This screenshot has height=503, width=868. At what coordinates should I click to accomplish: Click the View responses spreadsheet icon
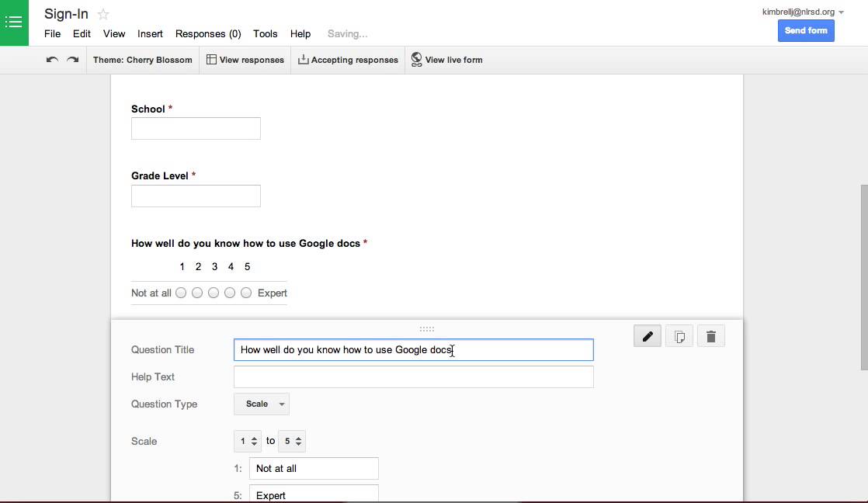[211, 59]
